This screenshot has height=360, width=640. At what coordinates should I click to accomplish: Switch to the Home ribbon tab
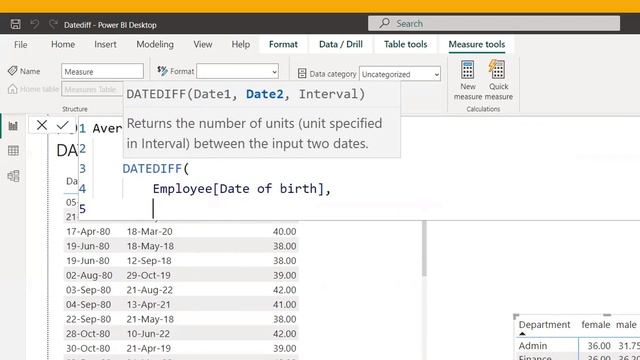tap(63, 44)
